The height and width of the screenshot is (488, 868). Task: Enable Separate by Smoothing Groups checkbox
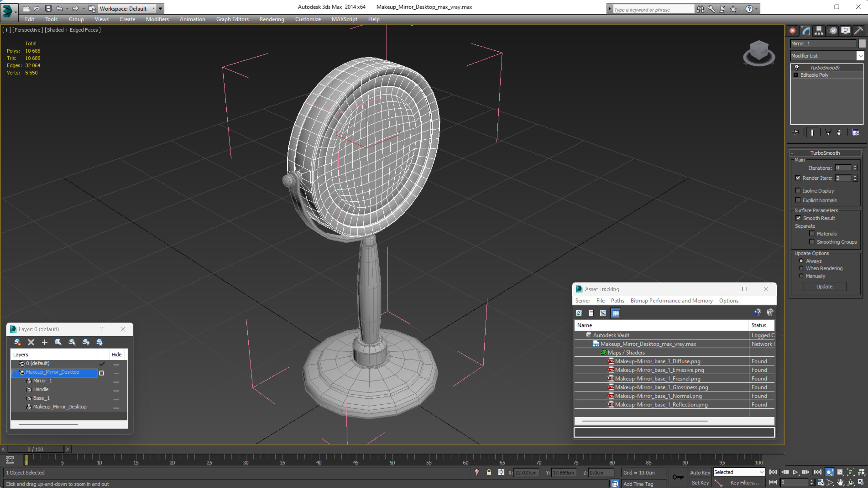(812, 242)
